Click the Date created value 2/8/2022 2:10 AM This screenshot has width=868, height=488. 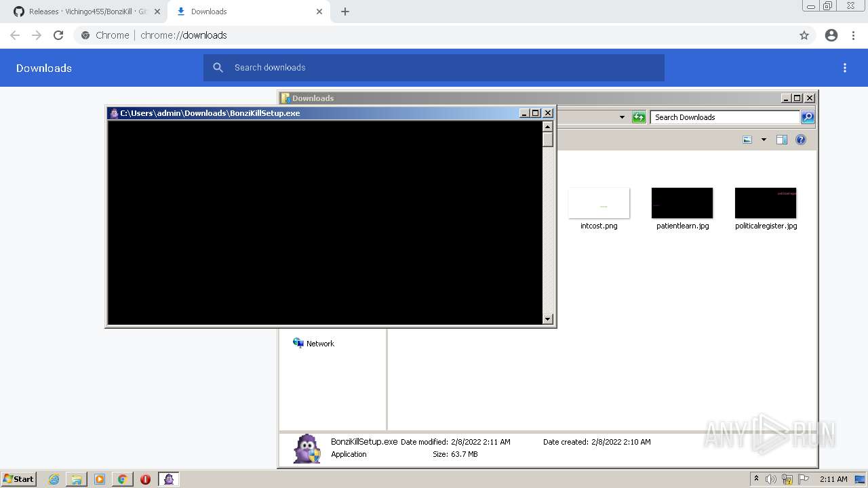tap(621, 442)
